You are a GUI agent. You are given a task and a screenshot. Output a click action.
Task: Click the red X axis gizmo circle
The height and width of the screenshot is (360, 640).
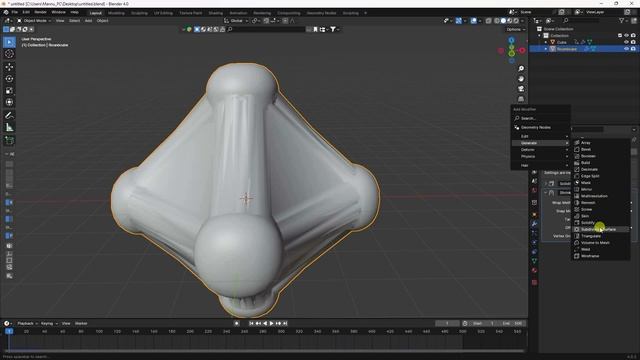pyautogui.click(x=522, y=51)
